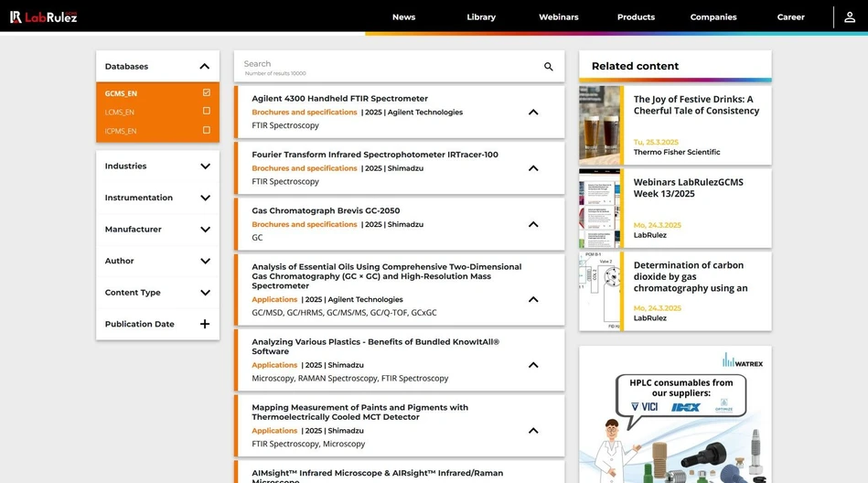Click the Watrex logo in advertisement
Screen dimensions: 868x483
pyautogui.click(x=743, y=360)
